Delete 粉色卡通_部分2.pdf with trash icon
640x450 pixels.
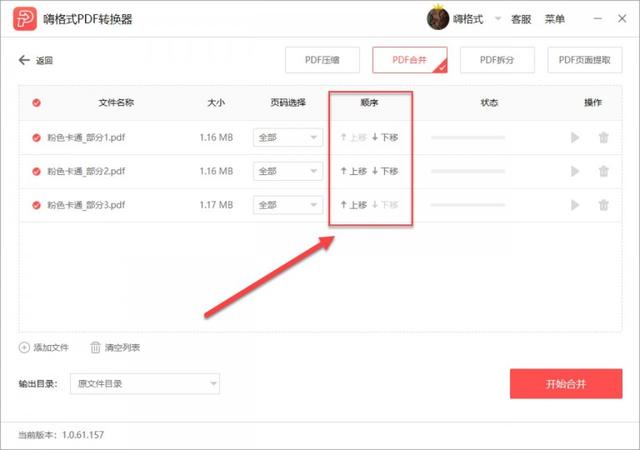pos(603,171)
